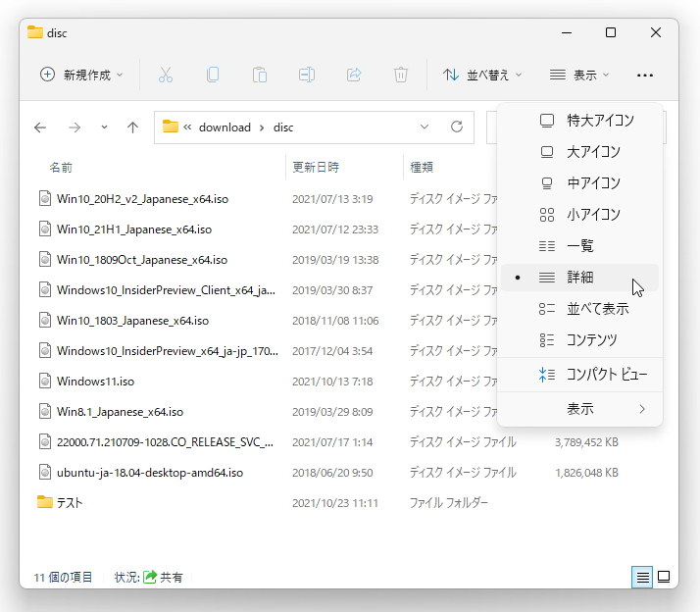Screen dimensions: 700x612
Task: Select 中アイコン view option
Action: pyautogui.click(x=580, y=183)
